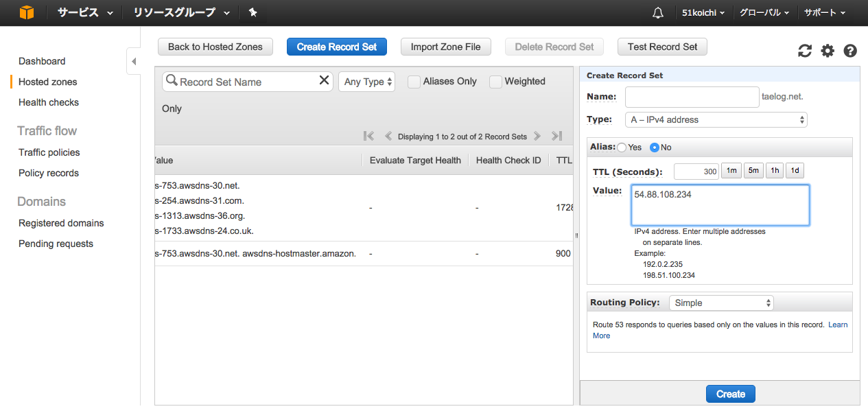Click the panel splitter handle
The width and height of the screenshot is (868, 411).
tap(576, 235)
